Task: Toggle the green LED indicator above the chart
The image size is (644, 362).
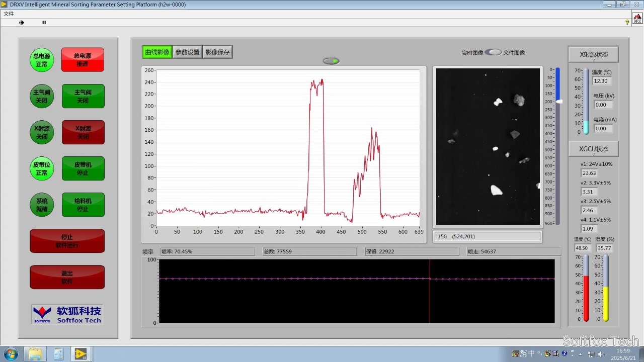Action: tap(331, 60)
